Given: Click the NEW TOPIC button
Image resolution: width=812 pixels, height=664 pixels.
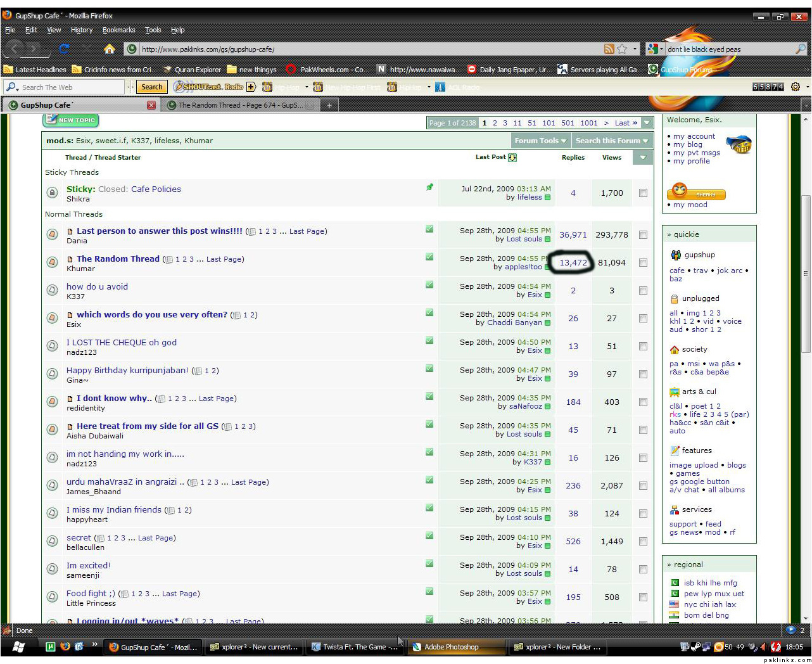Looking at the screenshot, I should coord(71,120).
